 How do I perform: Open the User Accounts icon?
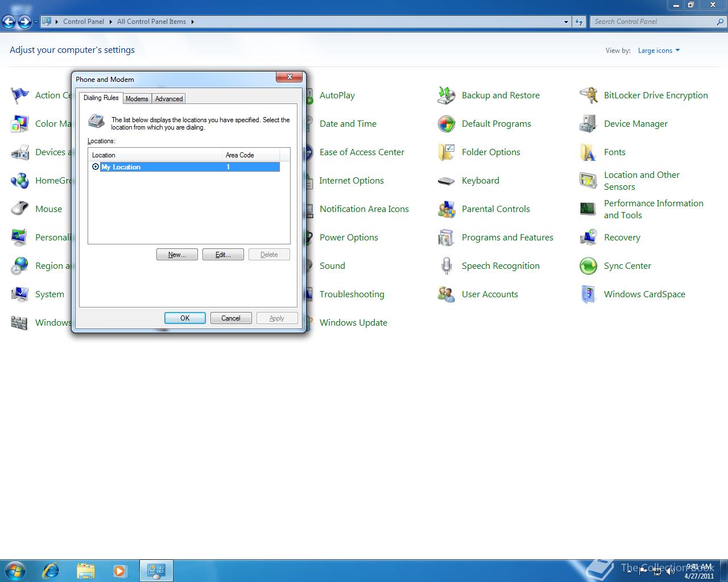point(446,294)
